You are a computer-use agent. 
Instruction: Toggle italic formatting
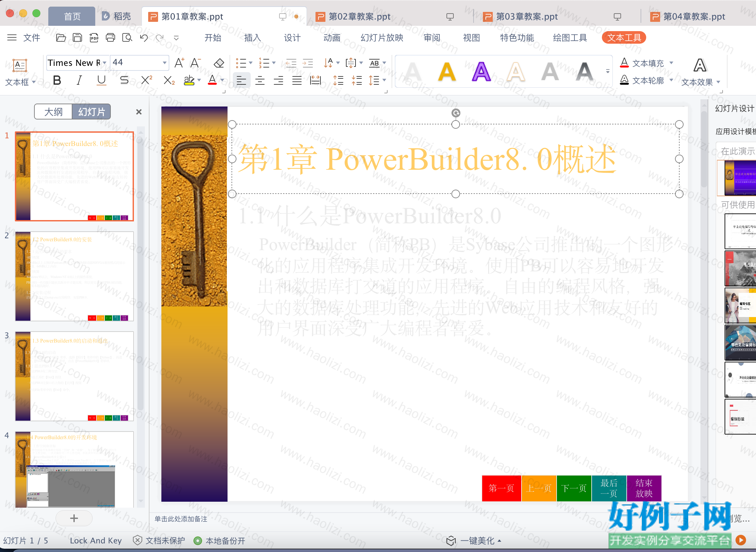pos(79,80)
